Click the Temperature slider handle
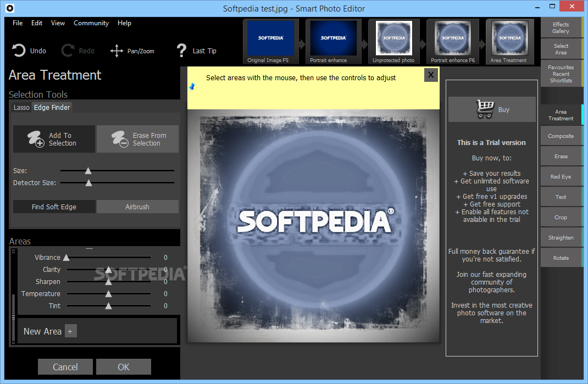The height and width of the screenshot is (384, 588). coord(108,293)
